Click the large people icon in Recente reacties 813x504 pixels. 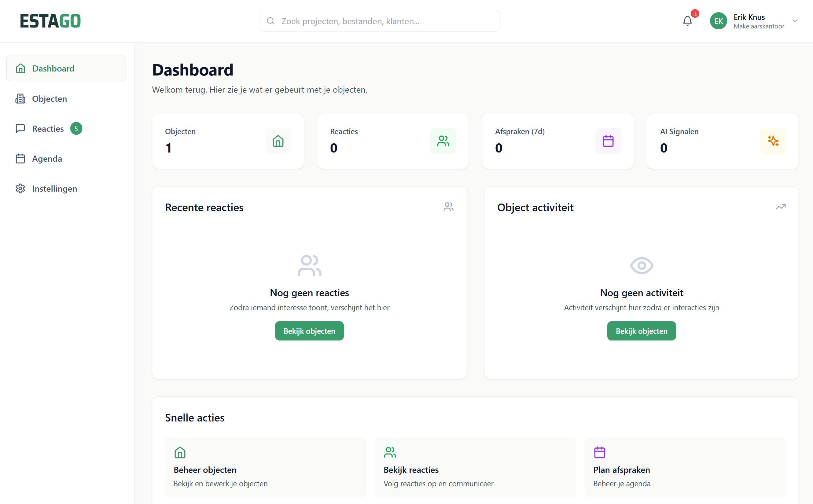pos(309,266)
